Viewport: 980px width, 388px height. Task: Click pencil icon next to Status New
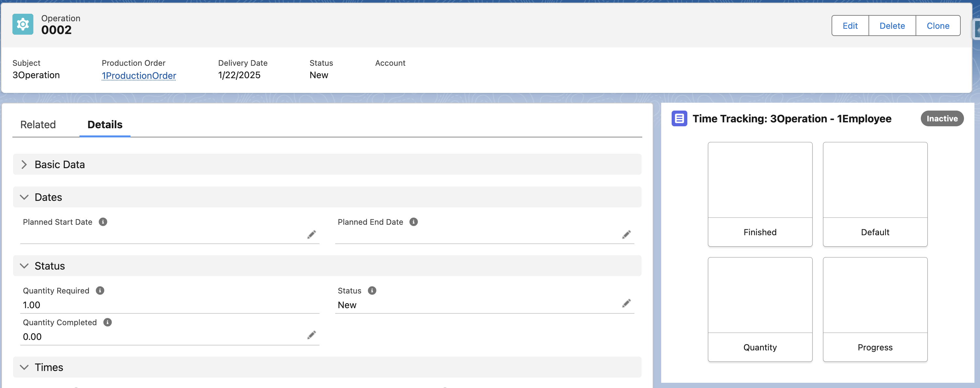tap(626, 304)
